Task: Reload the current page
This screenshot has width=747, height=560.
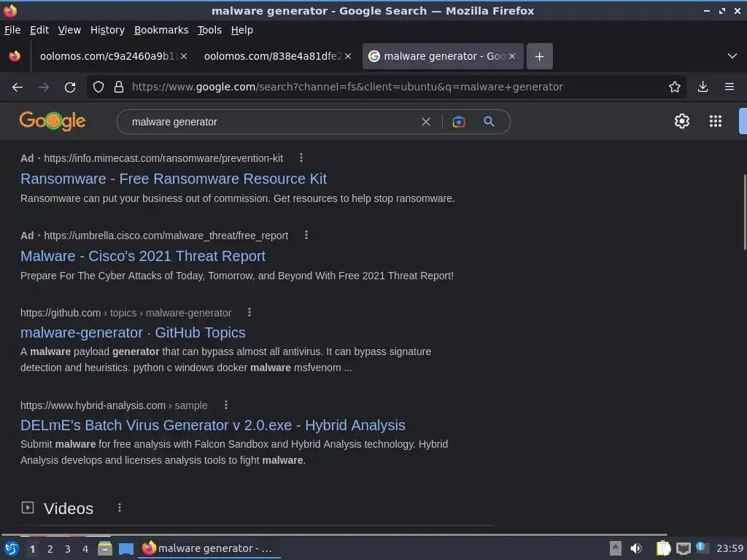Action: (x=70, y=87)
